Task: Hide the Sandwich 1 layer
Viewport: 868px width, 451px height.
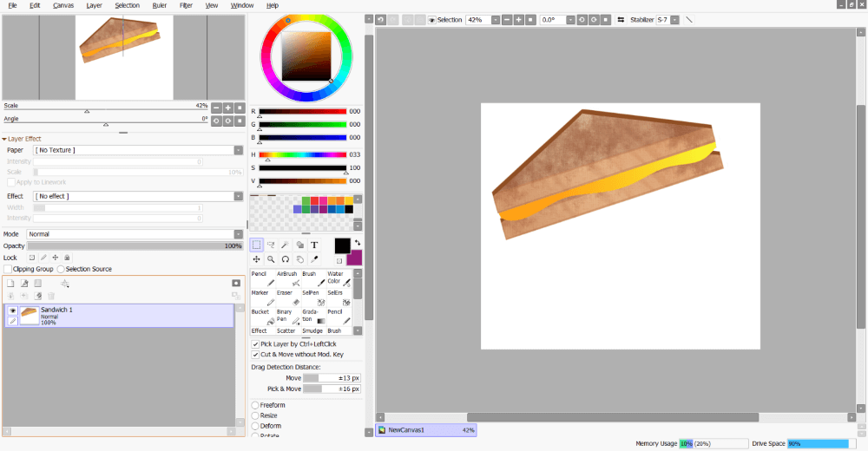Action: pos(12,310)
